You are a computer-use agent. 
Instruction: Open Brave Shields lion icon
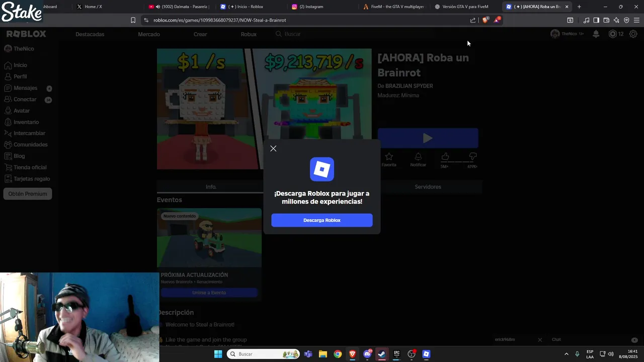coord(486,20)
